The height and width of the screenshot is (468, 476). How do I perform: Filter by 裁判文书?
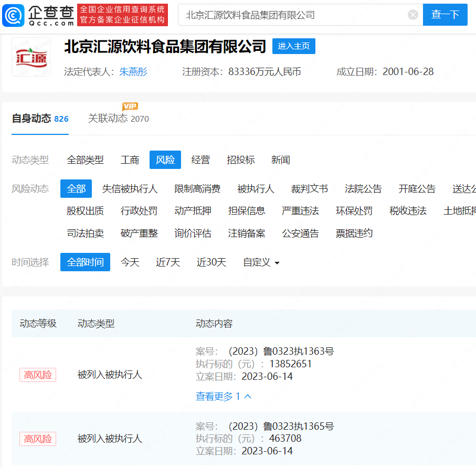tap(310, 189)
